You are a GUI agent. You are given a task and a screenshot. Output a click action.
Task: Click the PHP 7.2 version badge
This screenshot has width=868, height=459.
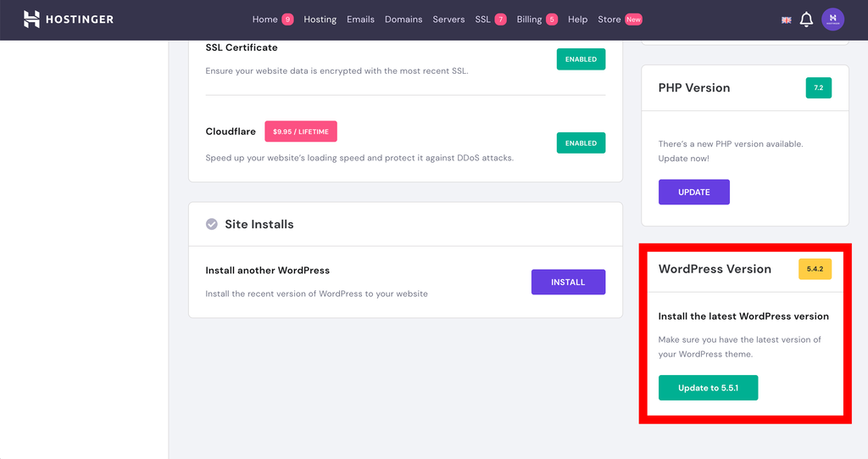[x=818, y=87]
